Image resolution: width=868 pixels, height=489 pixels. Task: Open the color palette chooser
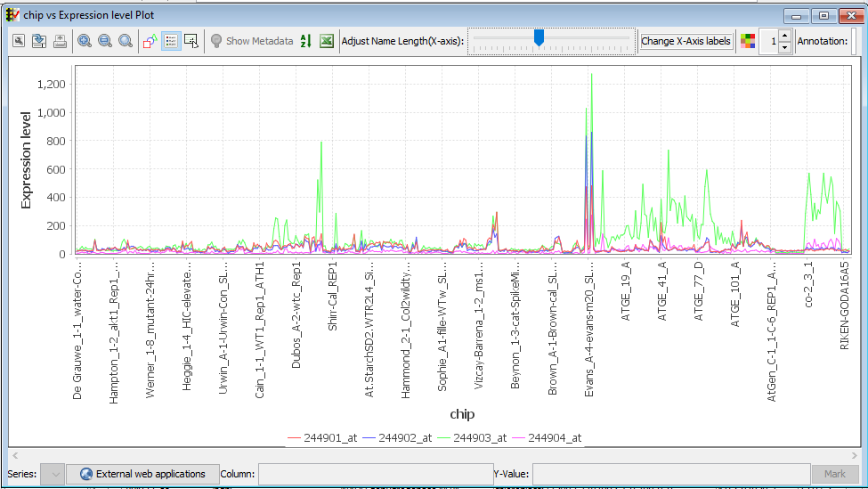pos(748,41)
